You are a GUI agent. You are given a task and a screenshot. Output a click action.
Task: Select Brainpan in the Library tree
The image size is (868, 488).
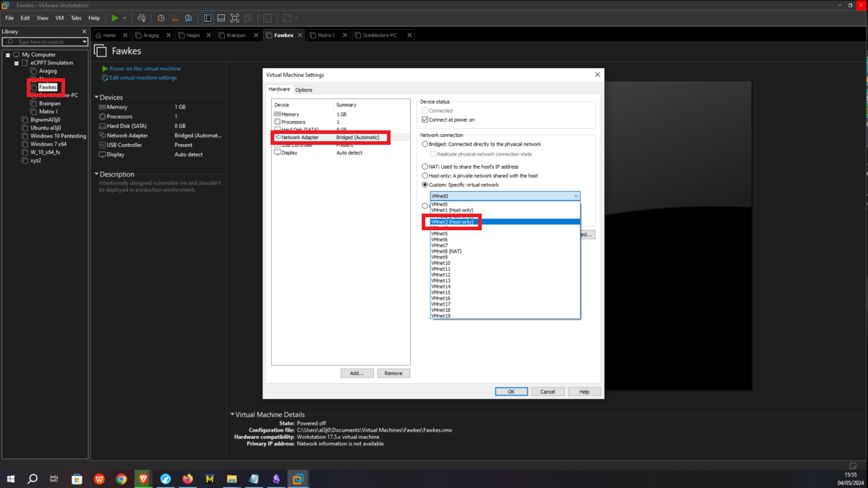49,104
